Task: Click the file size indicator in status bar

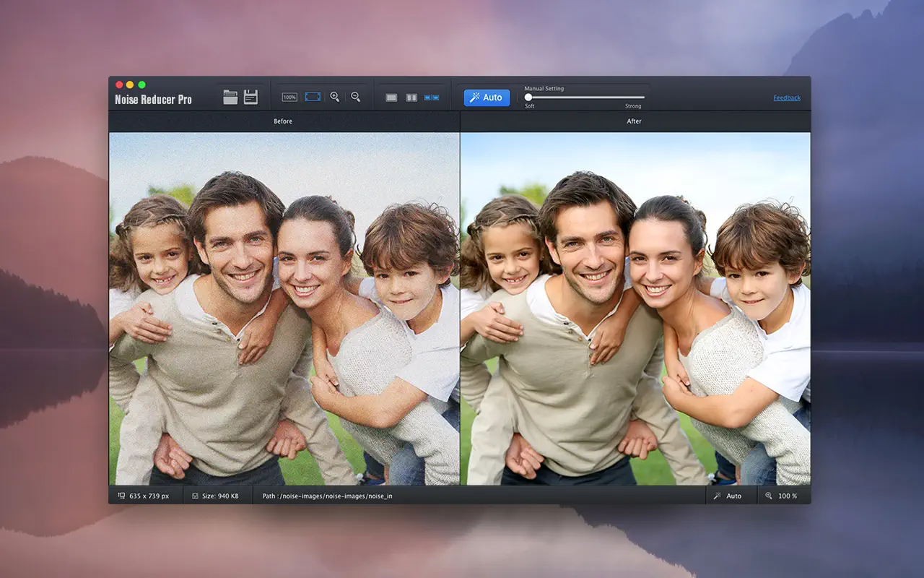Action: coord(216,496)
